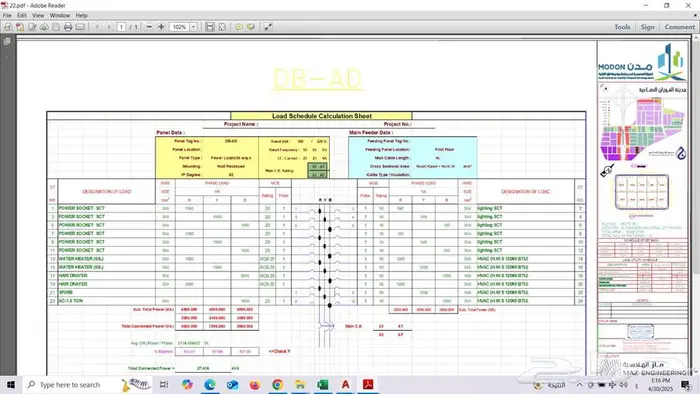
Task: Expand hidden system tray icons chevron
Action: pos(579,385)
